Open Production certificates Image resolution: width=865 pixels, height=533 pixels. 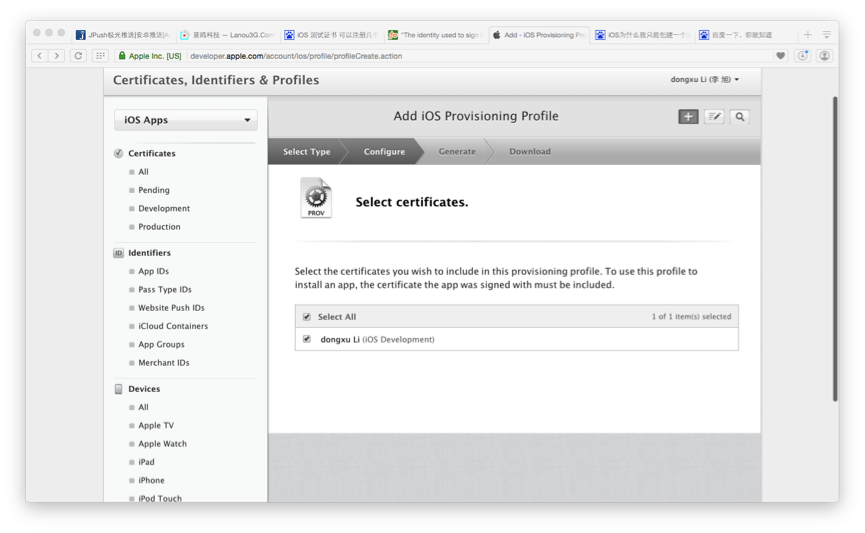click(159, 226)
